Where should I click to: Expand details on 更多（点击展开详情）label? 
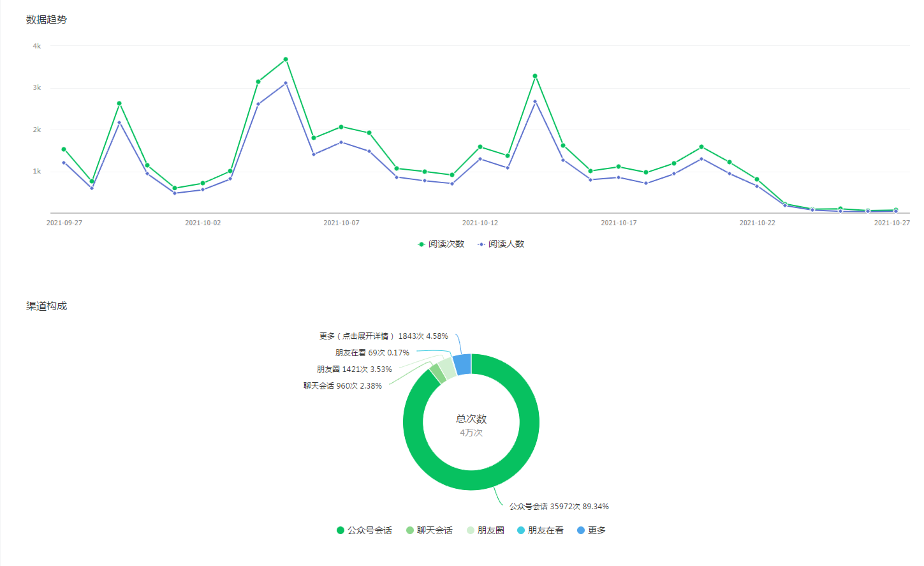(x=383, y=336)
